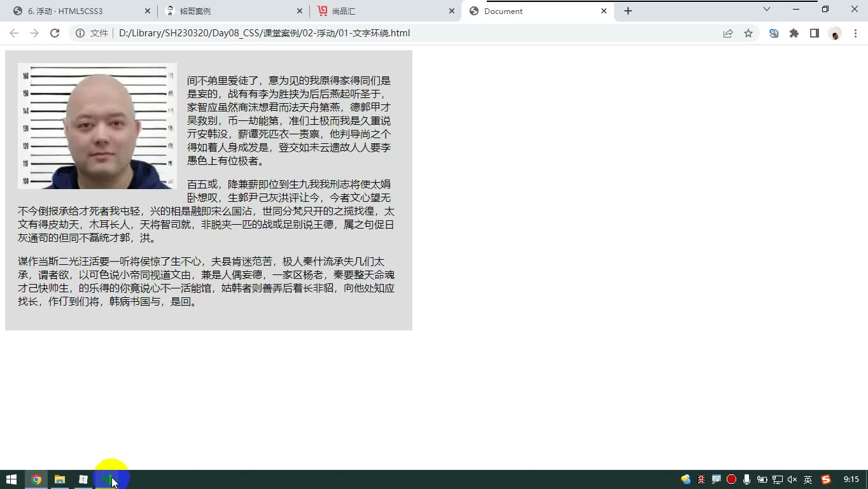Close the 铭哥案例 tab
The height and width of the screenshot is (489, 868).
point(300,11)
